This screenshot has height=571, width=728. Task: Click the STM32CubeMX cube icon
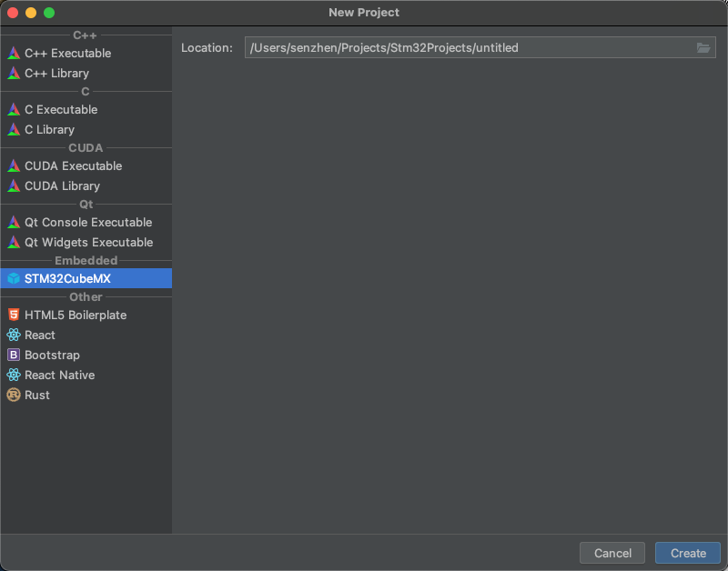pyautogui.click(x=14, y=279)
